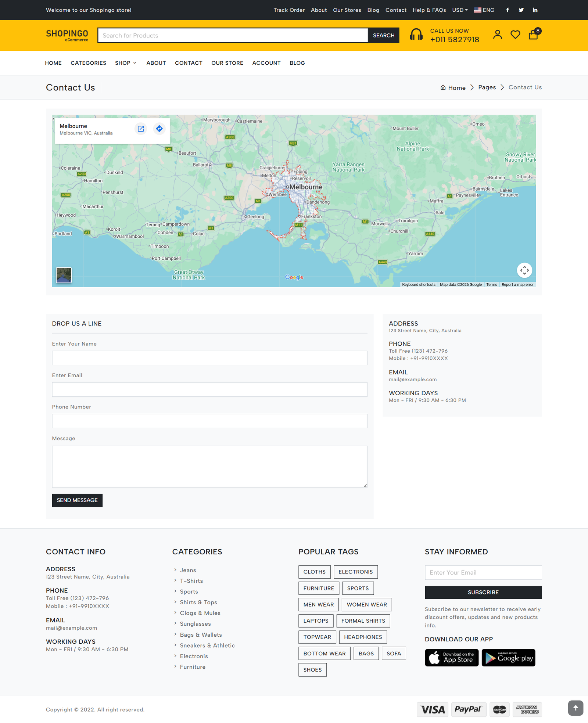Toggle map camera controls button
588x723 pixels.
[x=524, y=270]
